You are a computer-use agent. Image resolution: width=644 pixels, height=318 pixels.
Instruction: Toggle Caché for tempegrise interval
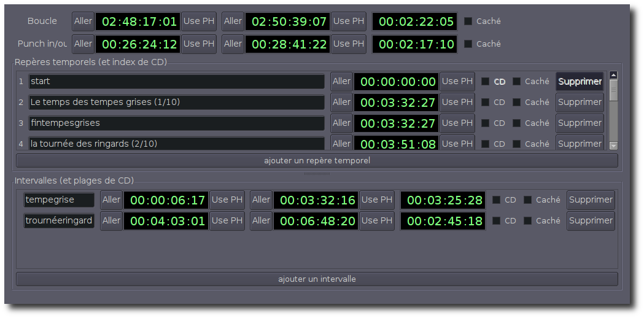528,200
